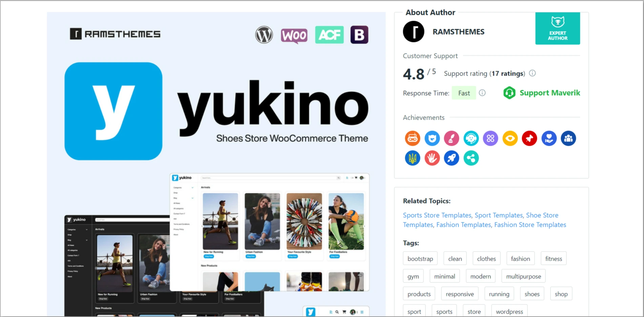Image resolution: width=644 pixels, height=317 pixels.
Task: Click the red pin achievement badge
Action: tap(529, 138)
